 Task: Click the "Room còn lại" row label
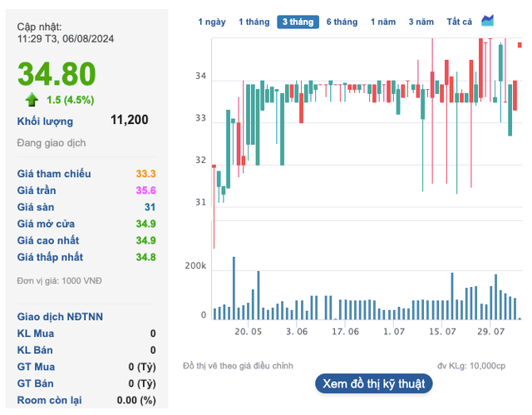[49, 400]
